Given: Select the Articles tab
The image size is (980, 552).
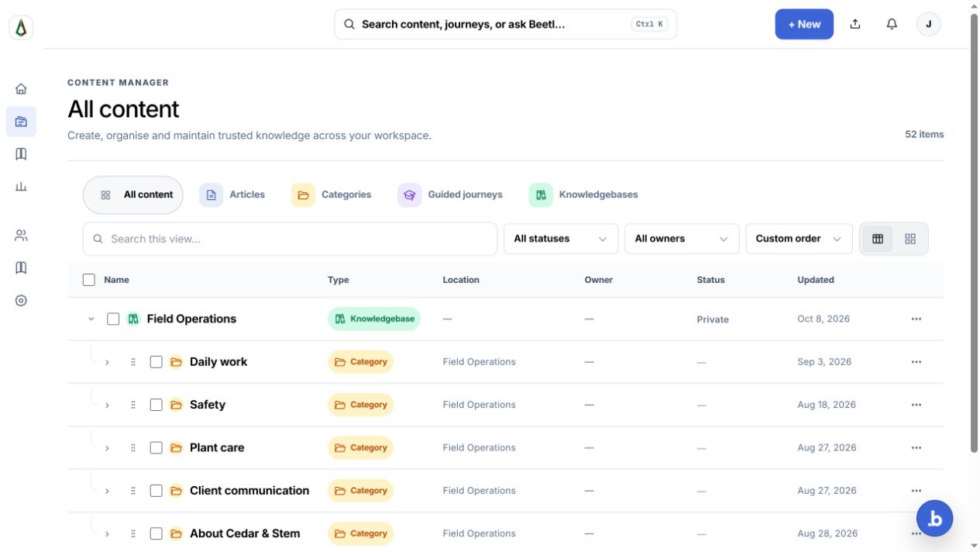Looking at the screenshot, I should (x=232, y=195).
